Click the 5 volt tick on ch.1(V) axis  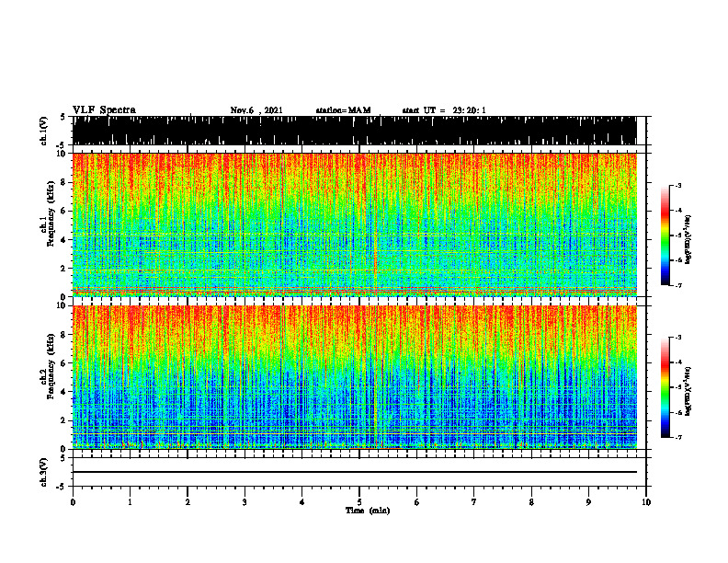pyautogui.click(x=63, y=118)
